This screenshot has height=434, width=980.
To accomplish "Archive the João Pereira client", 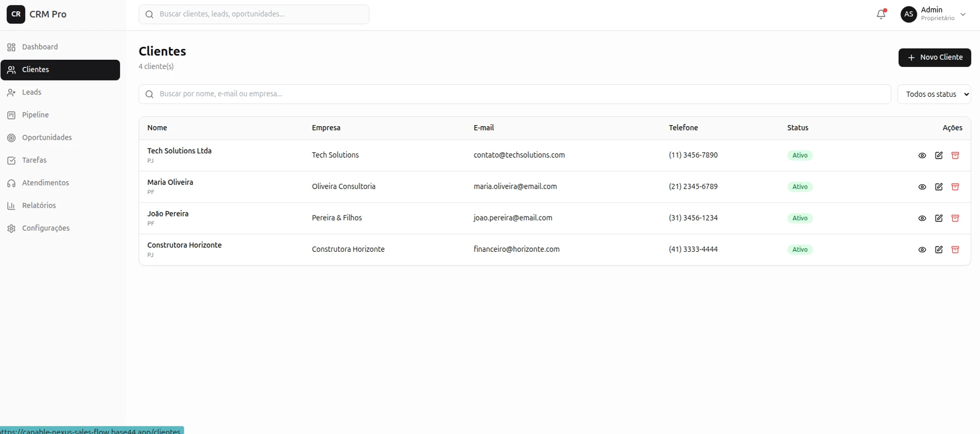I will [x=955, y=218].
